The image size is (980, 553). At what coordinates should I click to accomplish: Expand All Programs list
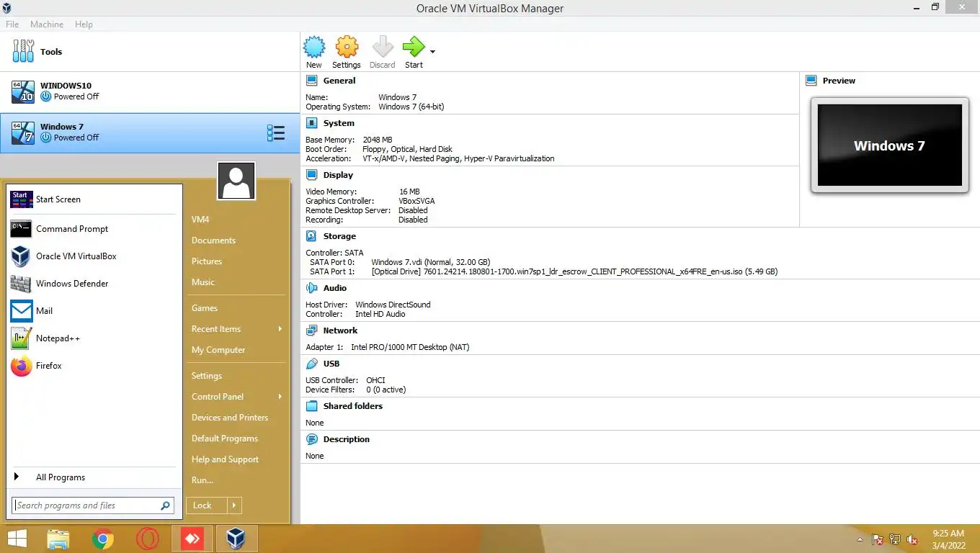click(94, 477)
